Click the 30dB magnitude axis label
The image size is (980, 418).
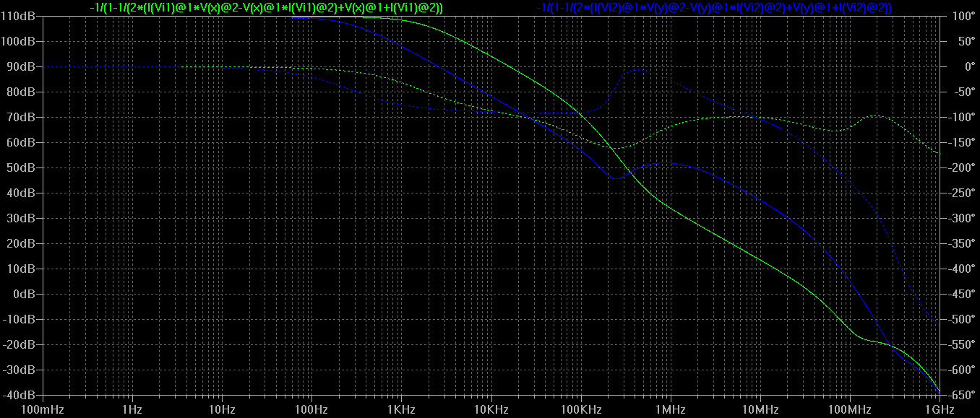[x=20, y=218]
